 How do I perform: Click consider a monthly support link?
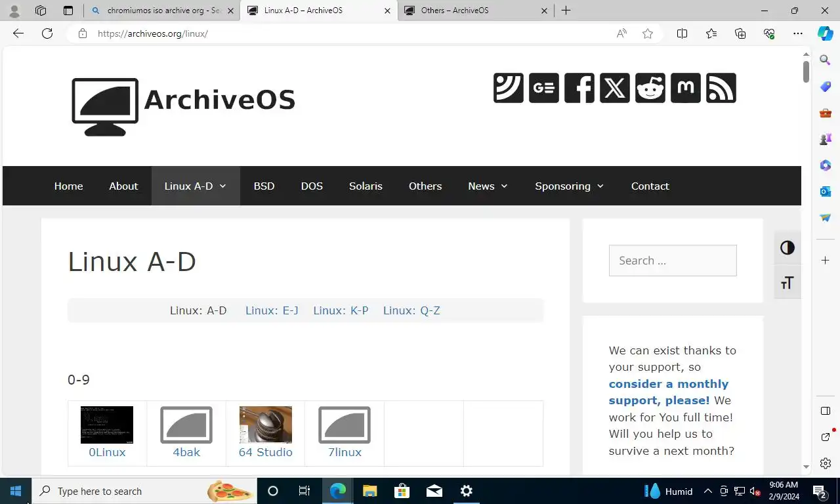[669, 392]
